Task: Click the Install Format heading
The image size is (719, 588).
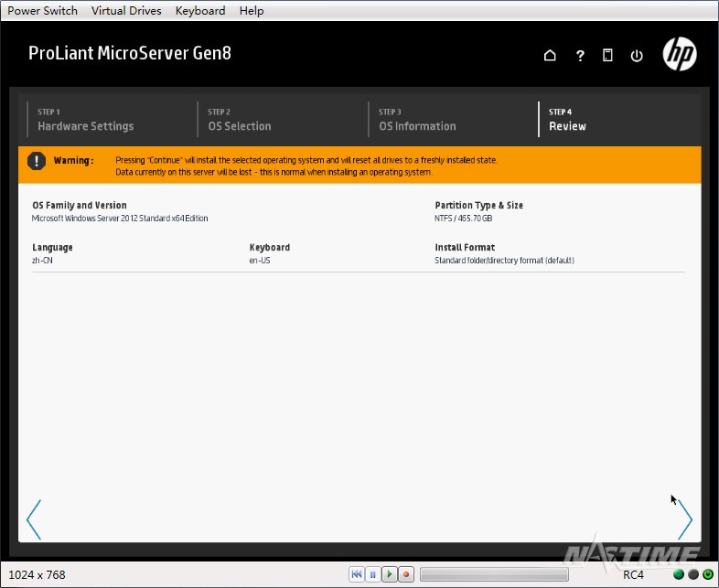Action: 465,248
